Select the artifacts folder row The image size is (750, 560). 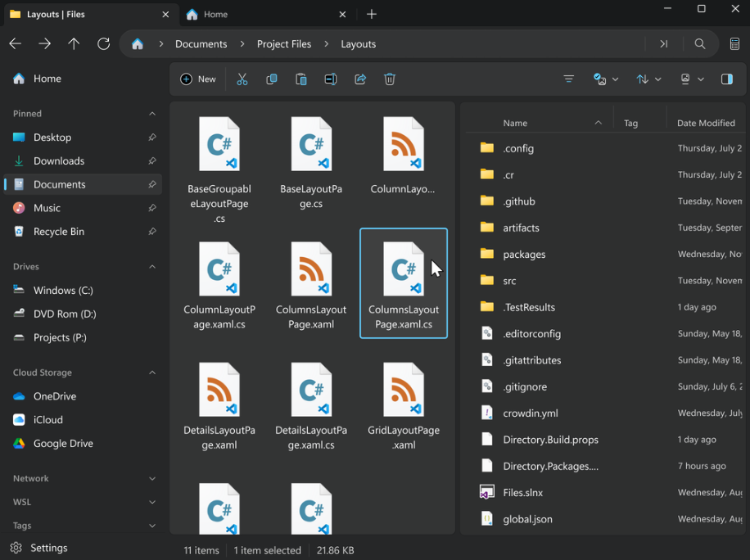tap(606, 228)
